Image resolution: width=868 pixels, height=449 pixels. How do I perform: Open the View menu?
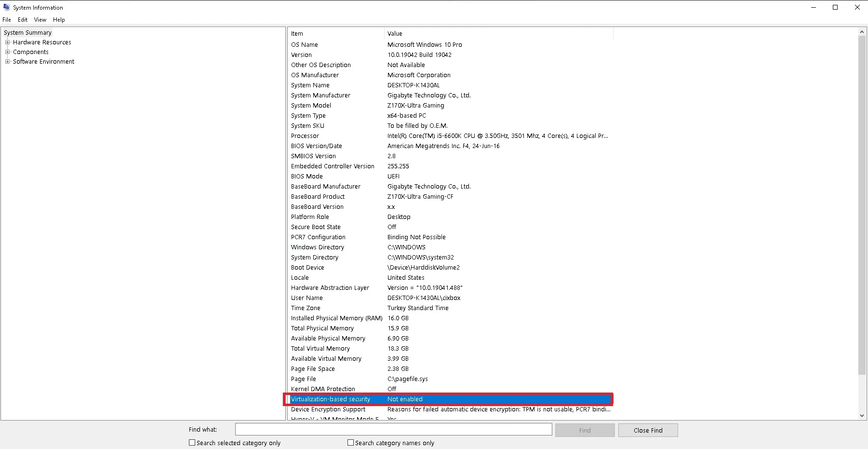pyautogui.click(x=40, y=20)
